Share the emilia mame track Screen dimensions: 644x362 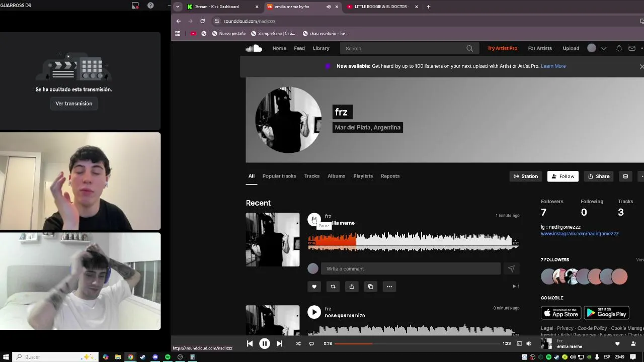click(352, 287)
